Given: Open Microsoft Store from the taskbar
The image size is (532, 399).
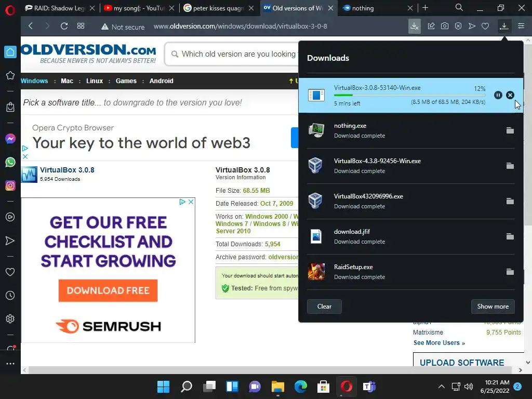Looking at the screenshot, I should point(323,387).
